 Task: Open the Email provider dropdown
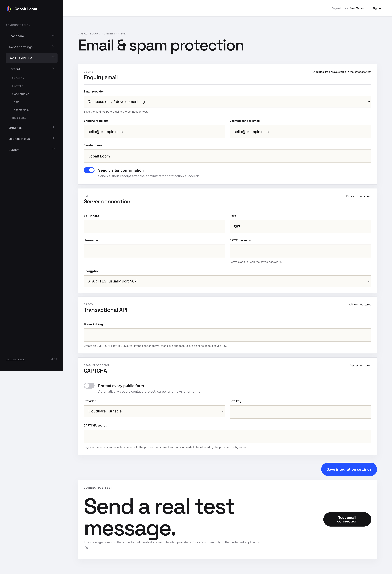pyautogui.click(x=227, y=102)
